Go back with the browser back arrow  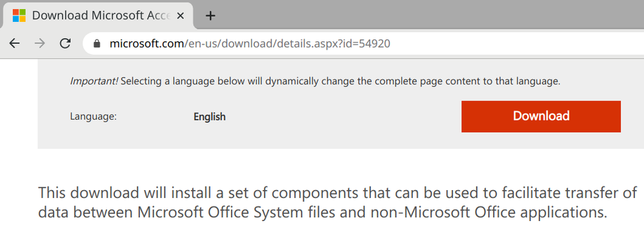(14, 43)
